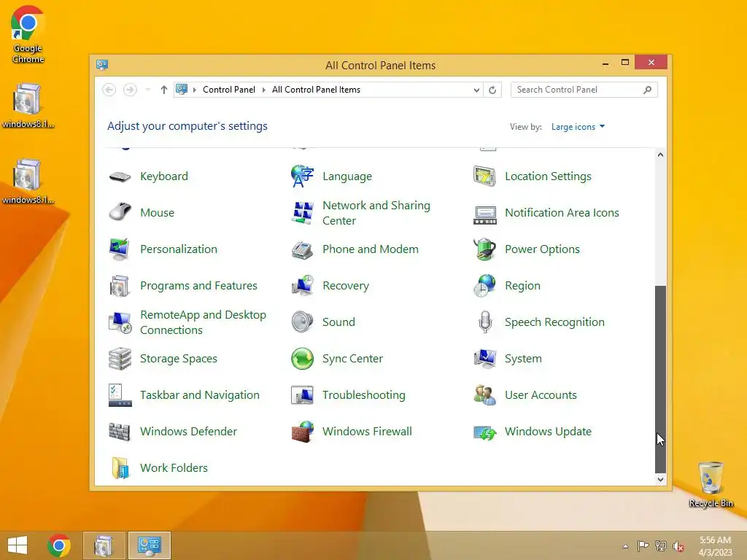Click the Control Panel window title icon
The width and height of the screenshot is (747, 560).
(102, 65)
